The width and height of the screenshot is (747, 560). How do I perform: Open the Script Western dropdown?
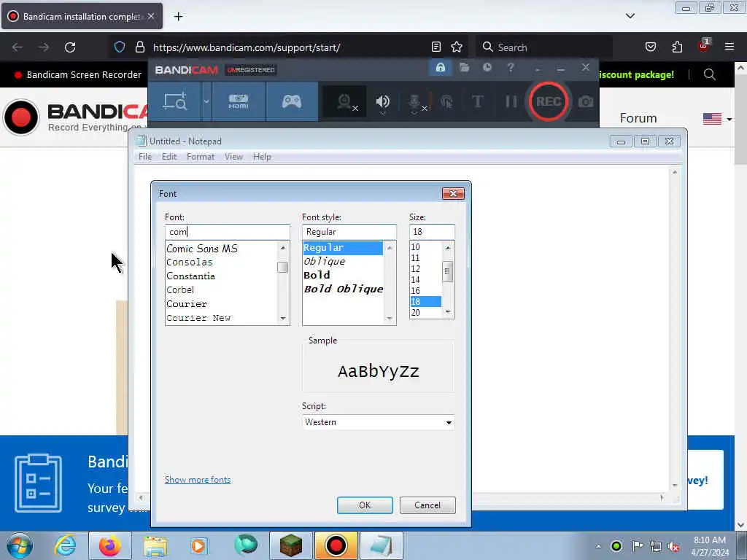pos(379,422)
